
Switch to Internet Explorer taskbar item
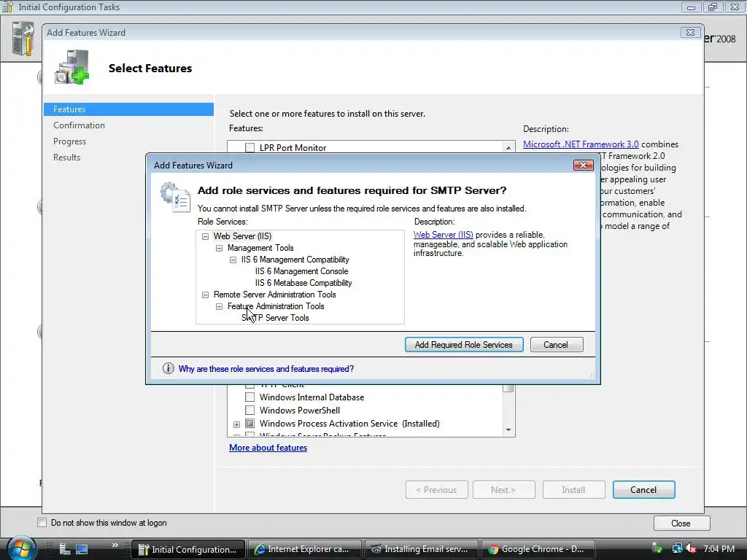click(x=305, y=550)
